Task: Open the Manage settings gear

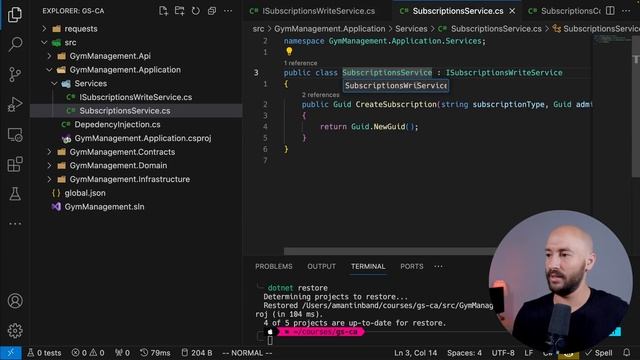Action: coord(15,331)
